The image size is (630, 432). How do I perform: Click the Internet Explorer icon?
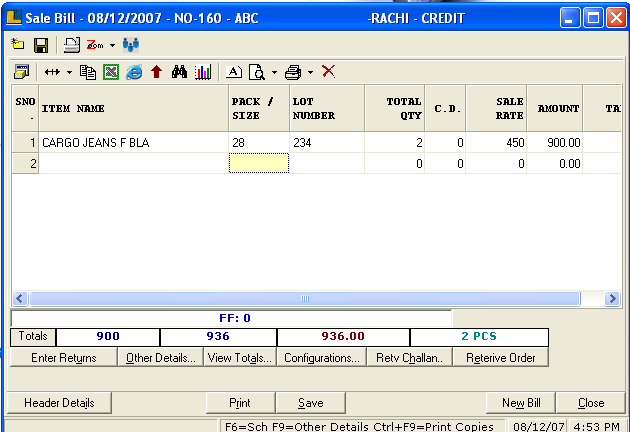[x=134, y=73]
